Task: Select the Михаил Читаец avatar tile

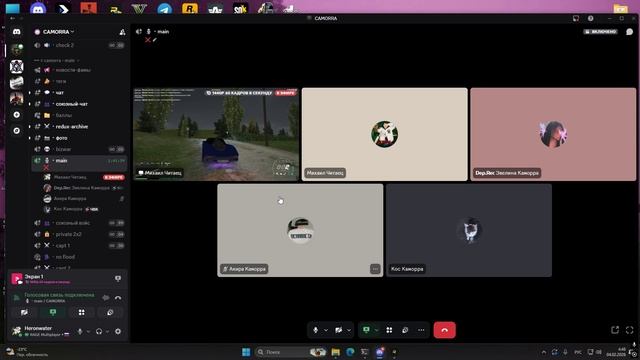Action: click(x=384, y=134)
